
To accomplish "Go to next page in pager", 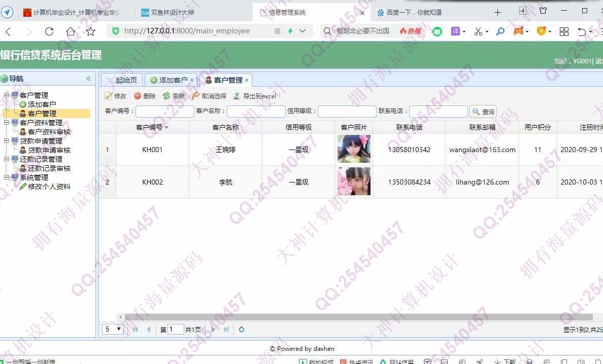I will tap(213, 330).
